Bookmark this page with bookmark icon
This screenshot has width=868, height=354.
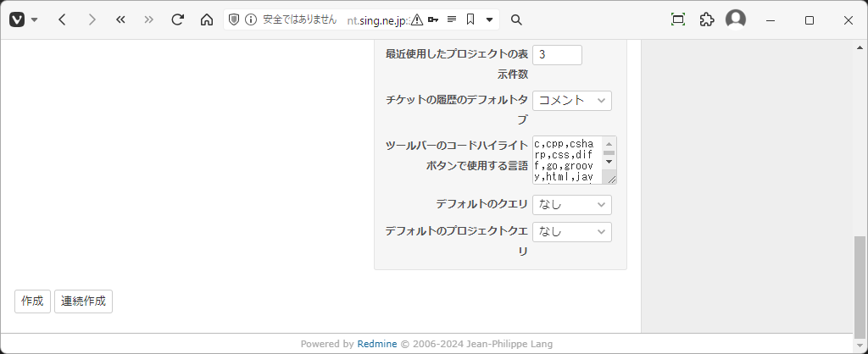[470, 20]
